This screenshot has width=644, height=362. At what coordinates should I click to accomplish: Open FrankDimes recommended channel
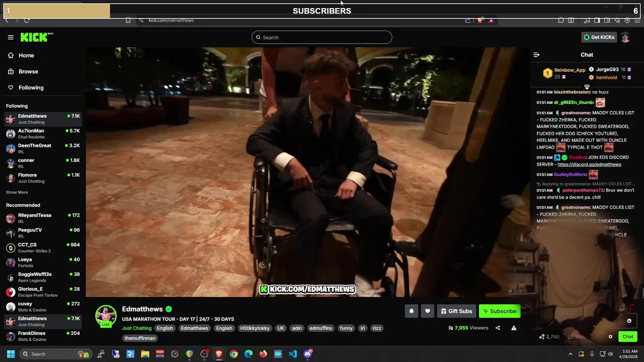[x=43, y=336]
